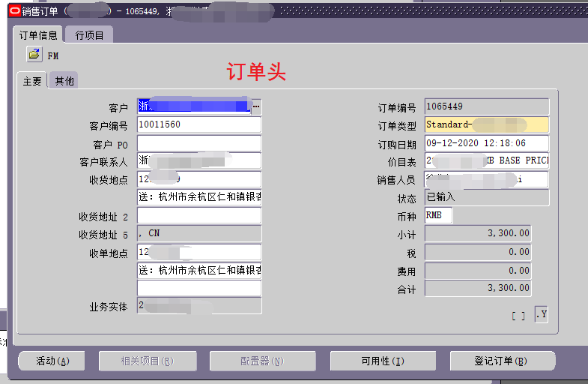Open the folder tools icon beside FM
The width and height of the screenshot is (588, 384).
tap(34, 54)
